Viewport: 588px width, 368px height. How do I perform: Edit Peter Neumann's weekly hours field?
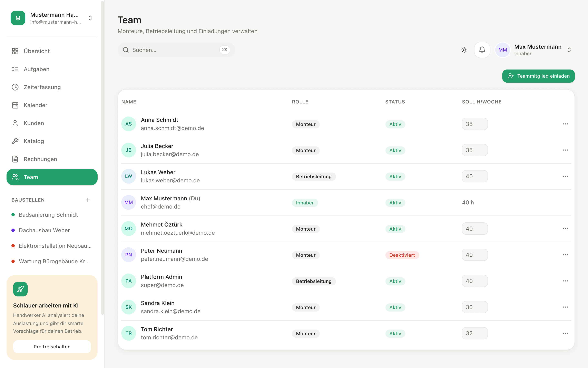475,255
